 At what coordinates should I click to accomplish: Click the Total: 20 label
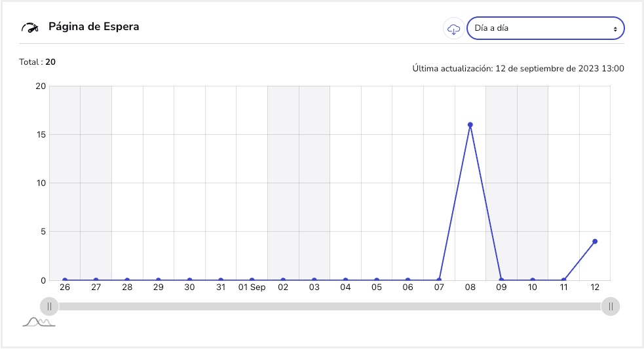tap(37, 62)
